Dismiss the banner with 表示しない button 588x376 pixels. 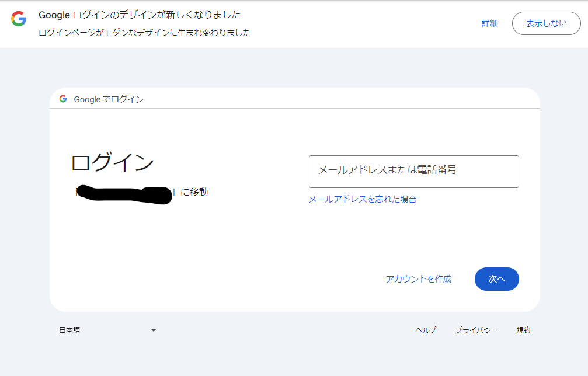coord(546,23)
